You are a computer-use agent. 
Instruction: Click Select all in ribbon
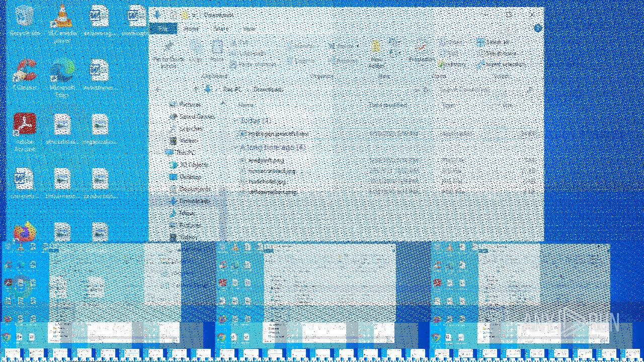[494, 43]
